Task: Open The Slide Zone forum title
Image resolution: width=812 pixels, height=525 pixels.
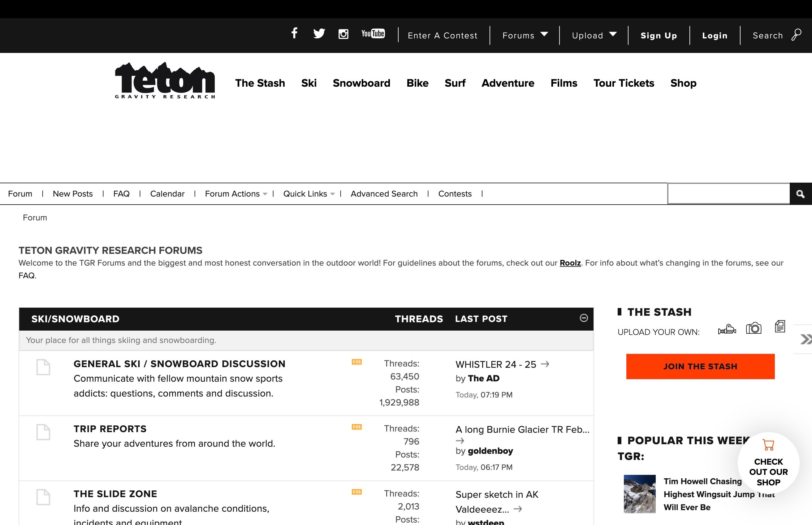Action: tap(115, 494)
